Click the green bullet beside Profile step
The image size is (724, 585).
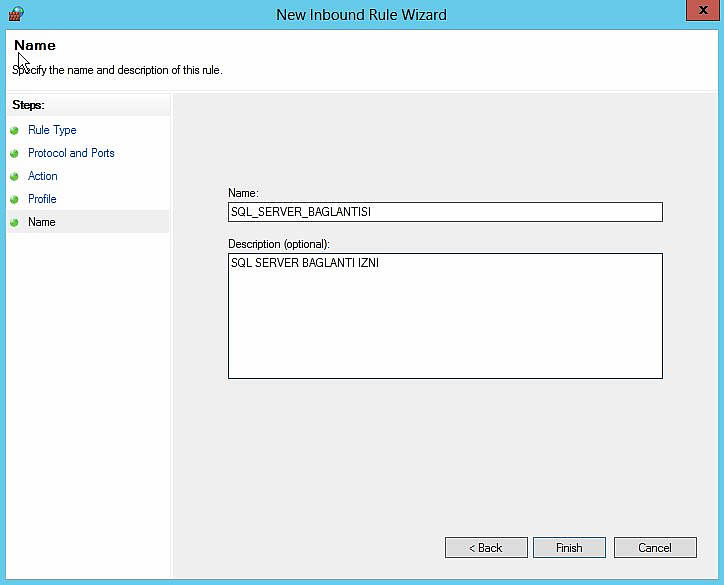[15, 200]
